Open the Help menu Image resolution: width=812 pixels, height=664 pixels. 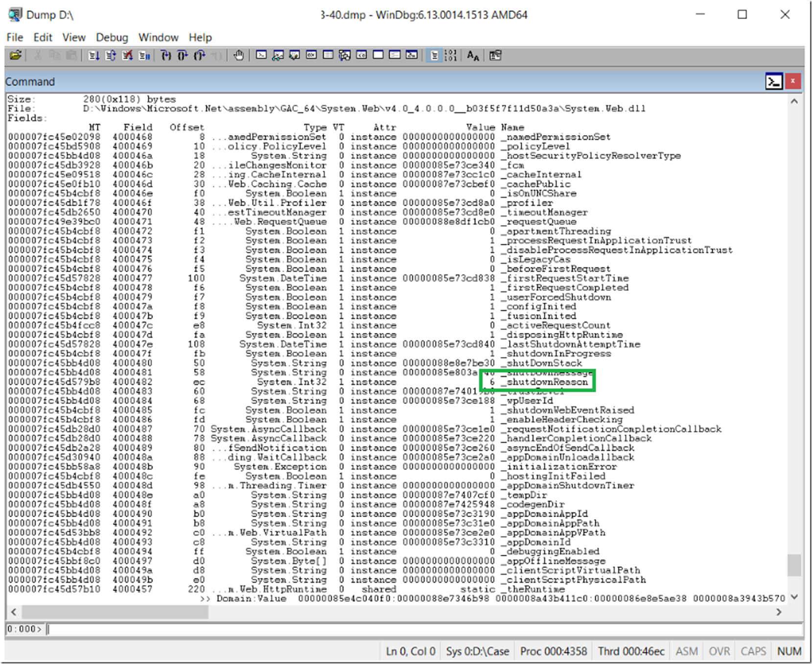200,37
